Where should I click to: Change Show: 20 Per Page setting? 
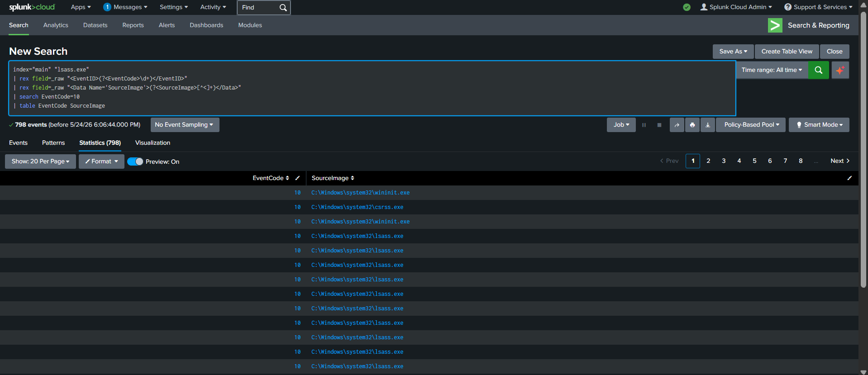click(40, 161)
